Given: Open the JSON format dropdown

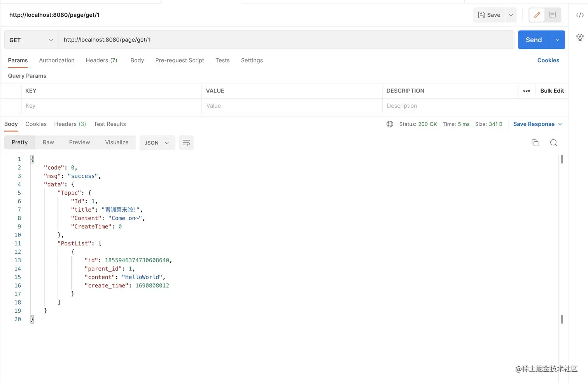Looking at the screenshot, I should pyautogui.click(x=157, y=143).
